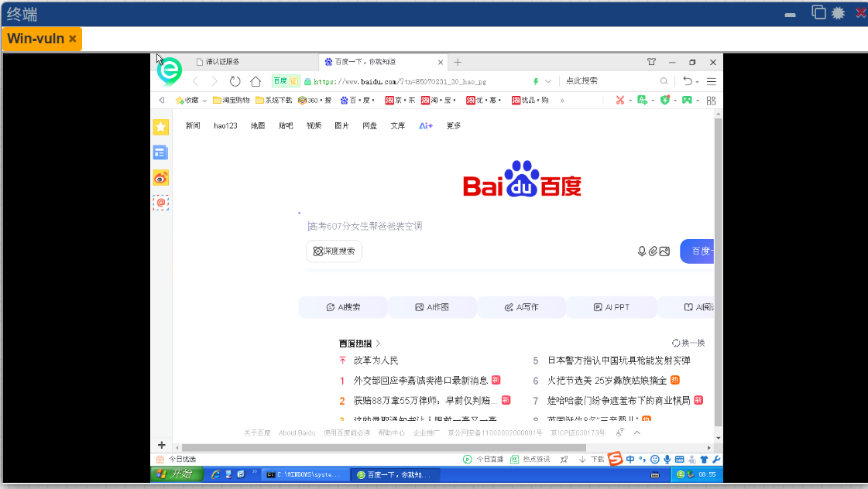Toggle Sogou Chinese/English mode (中)
Screen dimensions: 868x489
coord(630,459)
